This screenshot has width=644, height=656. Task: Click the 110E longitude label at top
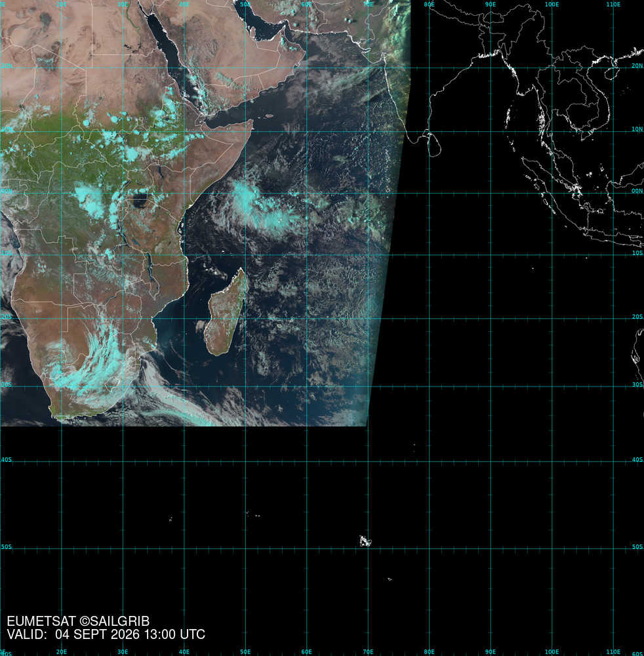point(613,4)
